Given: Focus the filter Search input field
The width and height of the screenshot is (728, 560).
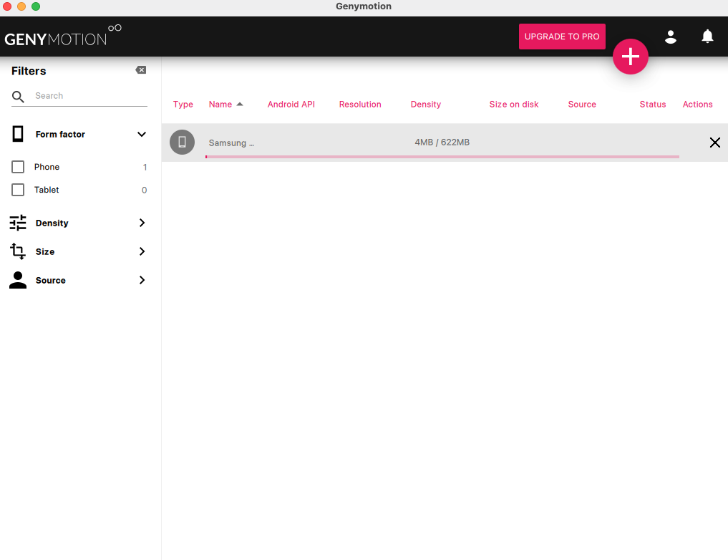Looking at the screenshot, I should (90, 96).
